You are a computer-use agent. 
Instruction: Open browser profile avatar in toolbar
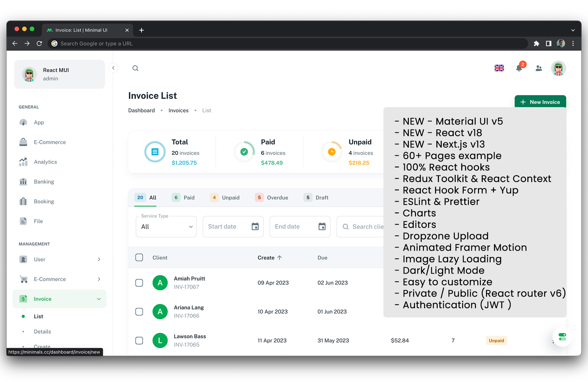pos(561,43)
